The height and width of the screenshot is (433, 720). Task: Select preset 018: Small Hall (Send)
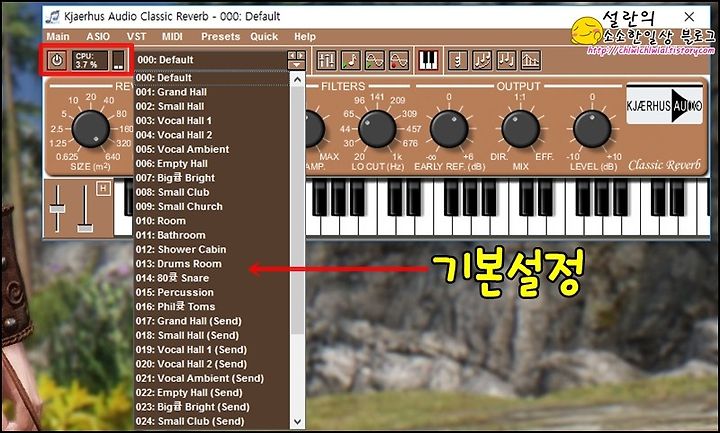(x=212, y=335)
